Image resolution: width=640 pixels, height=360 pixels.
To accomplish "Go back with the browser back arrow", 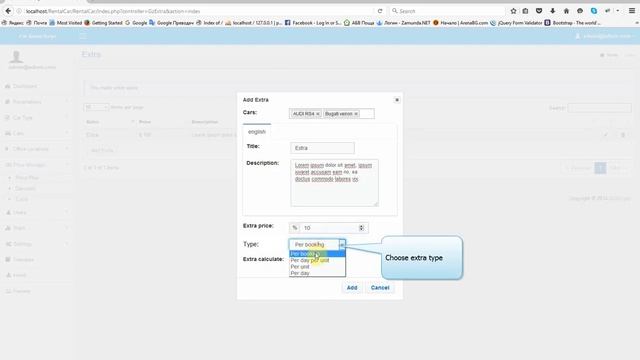I will pos(8,11).
